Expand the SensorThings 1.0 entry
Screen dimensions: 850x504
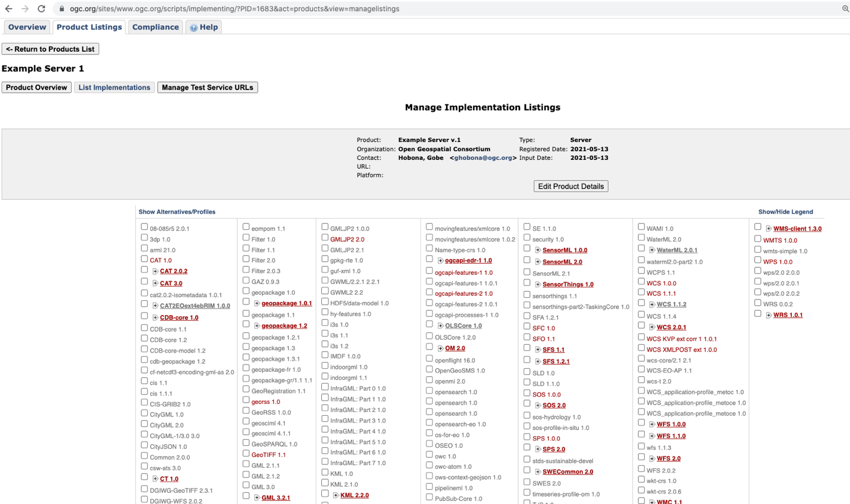point(538,285)
